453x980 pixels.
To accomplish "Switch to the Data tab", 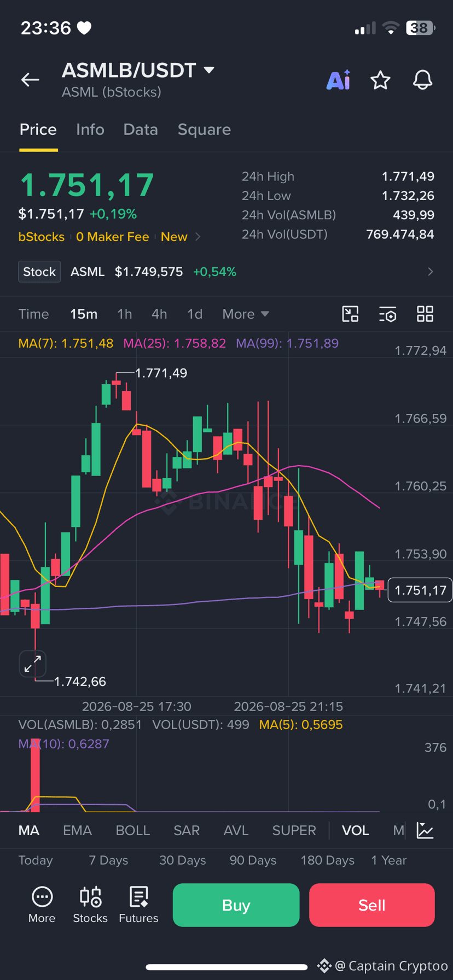I will pyautogui.click(x=141, y=130).
